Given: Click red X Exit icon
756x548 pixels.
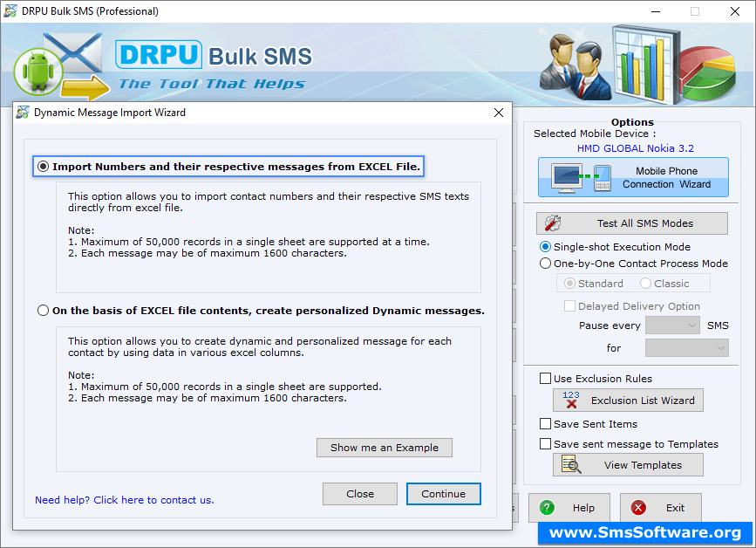Looking at the screenshot, I should pos(638,508).
